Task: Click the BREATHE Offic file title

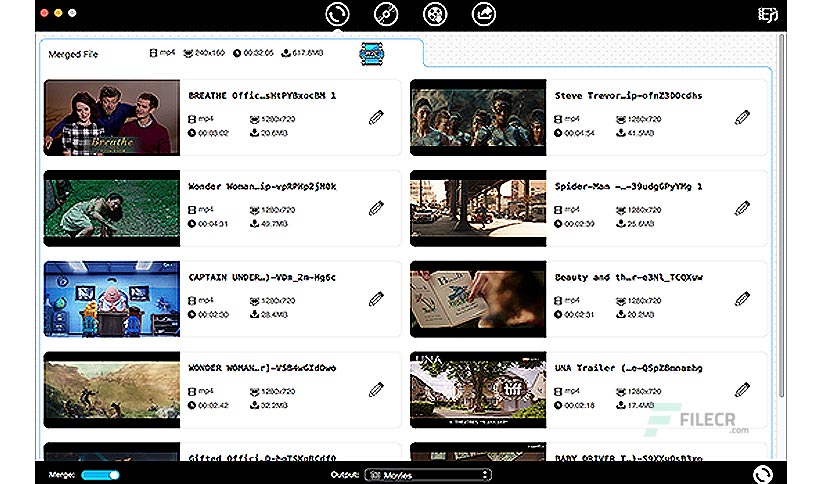Action: tap(262, 95)
